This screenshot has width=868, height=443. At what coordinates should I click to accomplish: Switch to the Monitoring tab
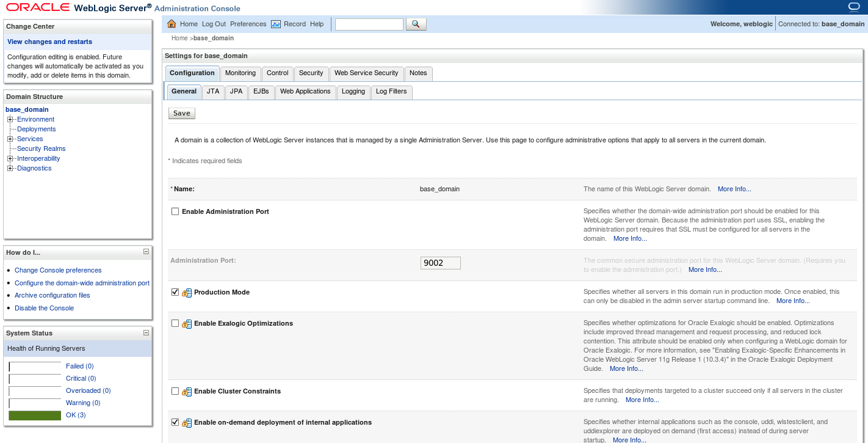pos(240,73)
